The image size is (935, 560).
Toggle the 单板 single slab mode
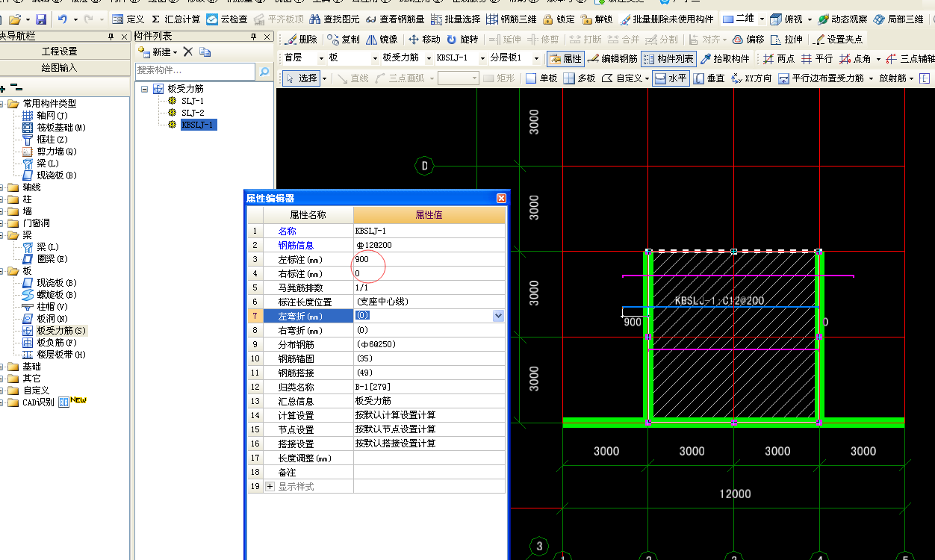[x=541, y=78]
